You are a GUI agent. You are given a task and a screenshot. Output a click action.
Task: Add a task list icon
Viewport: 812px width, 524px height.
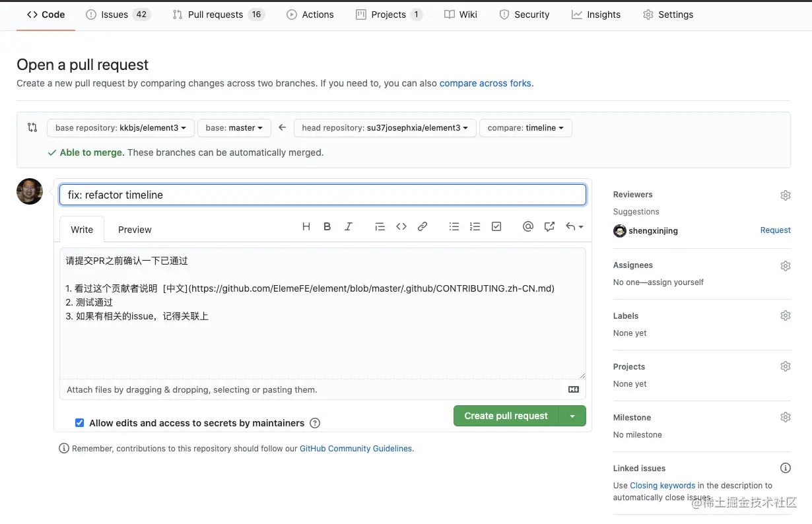point(496,226)
